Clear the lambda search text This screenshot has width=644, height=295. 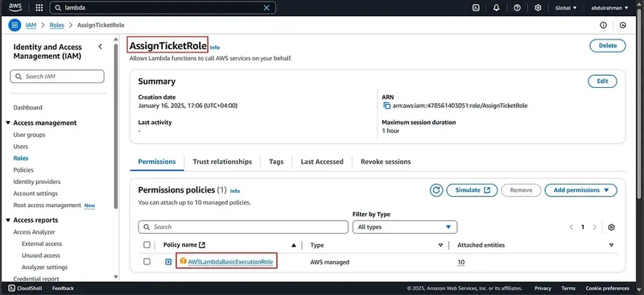click(x=266, y=7)
